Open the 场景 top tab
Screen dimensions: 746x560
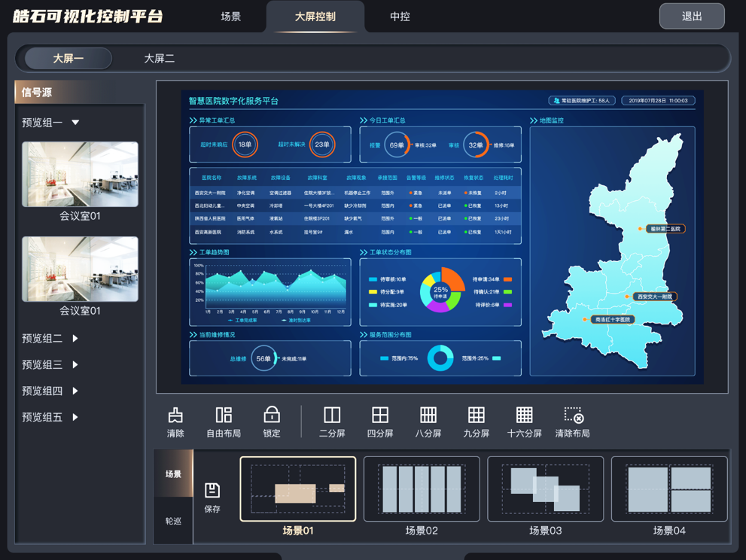coord(231,17)
